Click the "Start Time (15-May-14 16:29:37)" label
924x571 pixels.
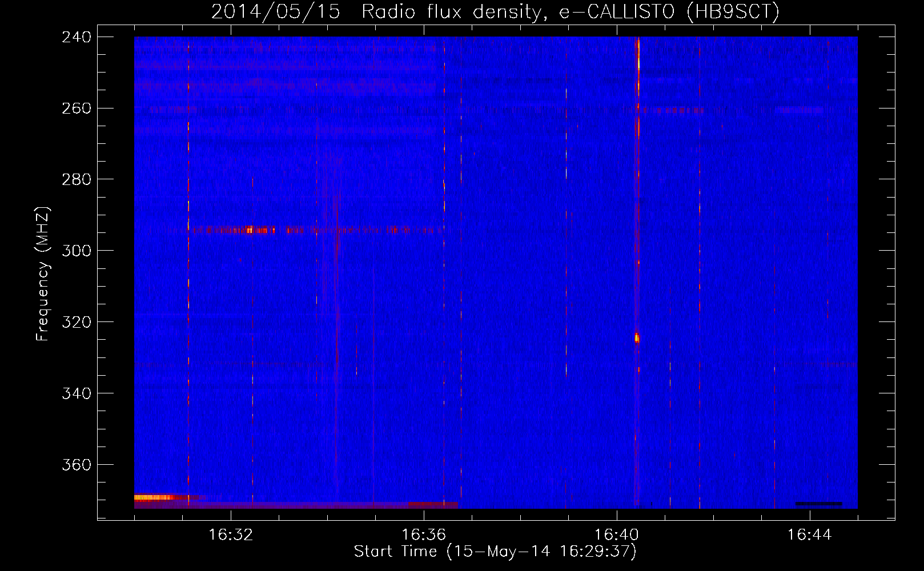tap(495, 552)
